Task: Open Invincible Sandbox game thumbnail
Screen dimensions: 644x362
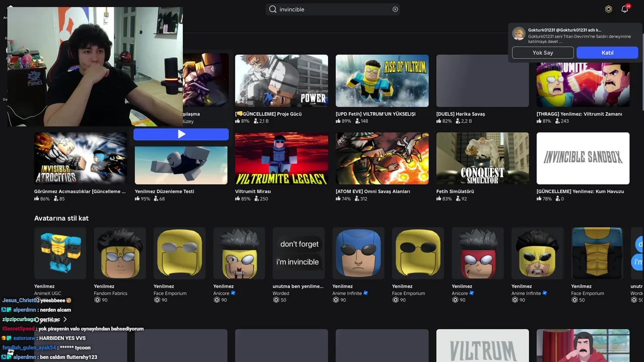Action: pos(583,158)
